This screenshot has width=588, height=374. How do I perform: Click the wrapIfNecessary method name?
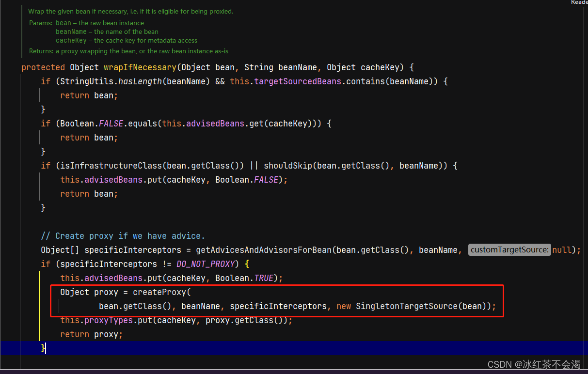pyautogui.click(x=140, y=67)
